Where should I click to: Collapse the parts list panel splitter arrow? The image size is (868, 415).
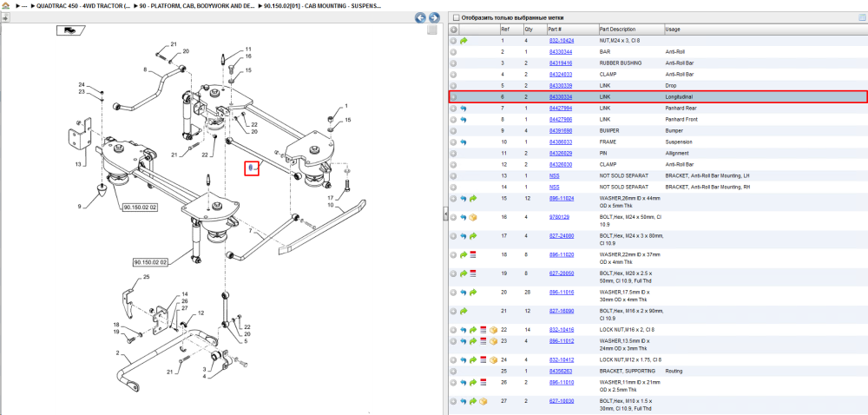pos(444,214)
